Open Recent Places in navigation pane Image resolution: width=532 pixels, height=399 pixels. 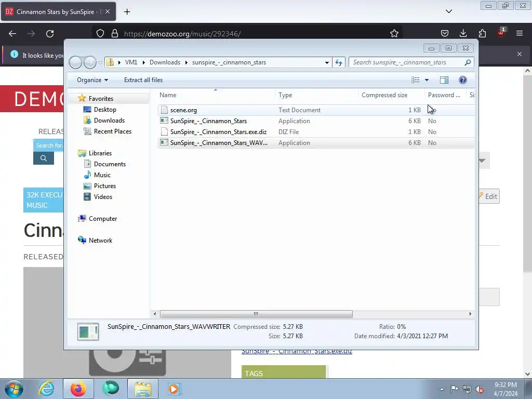point(112,131)
